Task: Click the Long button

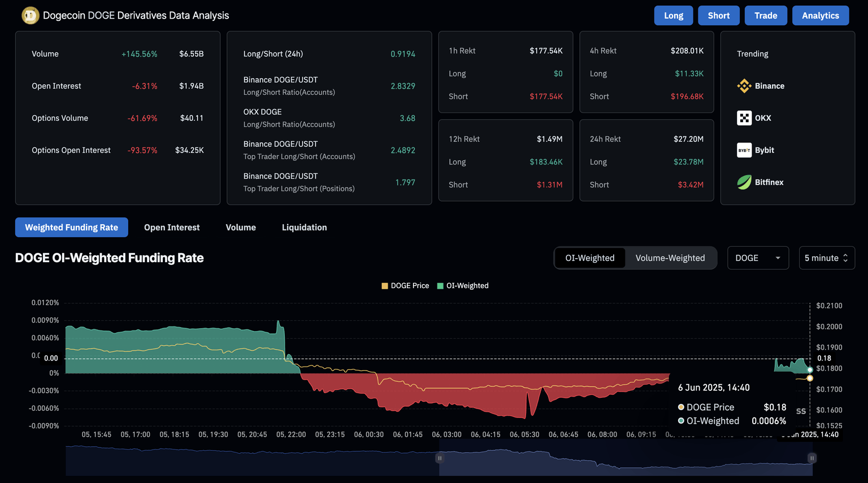Action: [x=673, y=16]
